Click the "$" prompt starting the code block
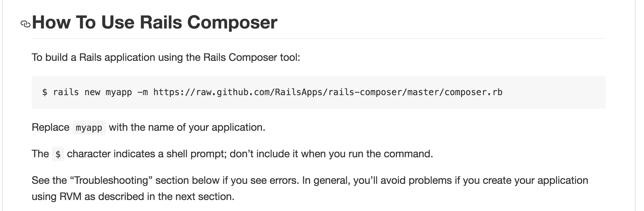This screenshot has height=211, width=644. (x=45, y=92)
